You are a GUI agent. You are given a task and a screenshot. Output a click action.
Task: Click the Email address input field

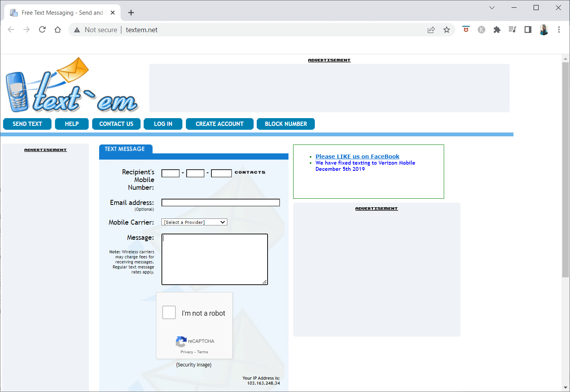pos(221,203)
